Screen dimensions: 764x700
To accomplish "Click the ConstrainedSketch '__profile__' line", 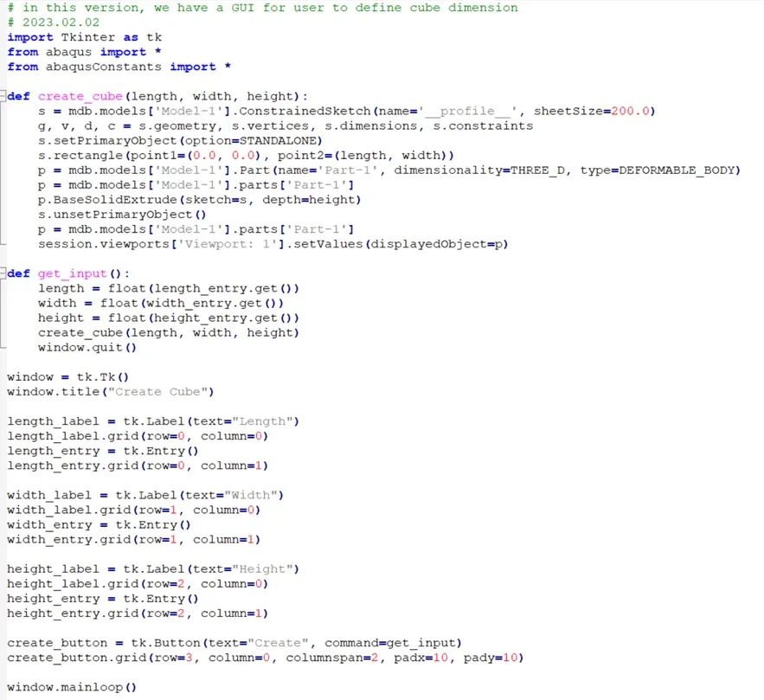I will pyautogui.click(x=346, y=111).
